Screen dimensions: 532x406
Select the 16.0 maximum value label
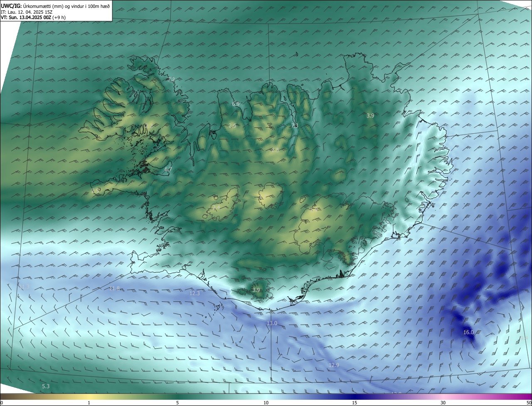point(468,332)
